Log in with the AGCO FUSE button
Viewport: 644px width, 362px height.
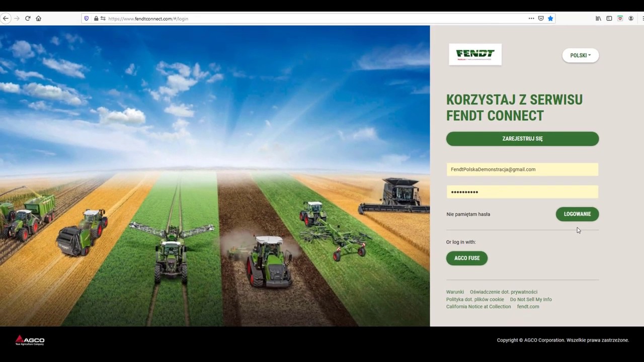pyautogui.click(x=467, y=258)
